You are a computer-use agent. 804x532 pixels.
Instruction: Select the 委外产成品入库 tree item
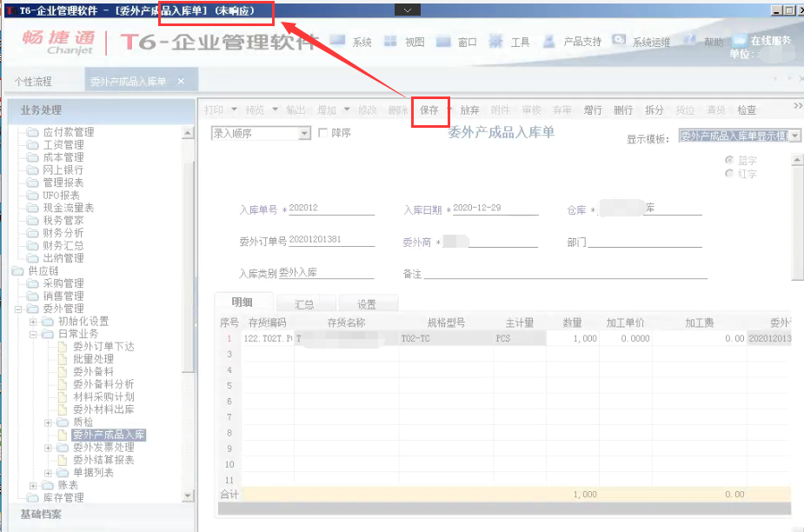tap(109, 435)
